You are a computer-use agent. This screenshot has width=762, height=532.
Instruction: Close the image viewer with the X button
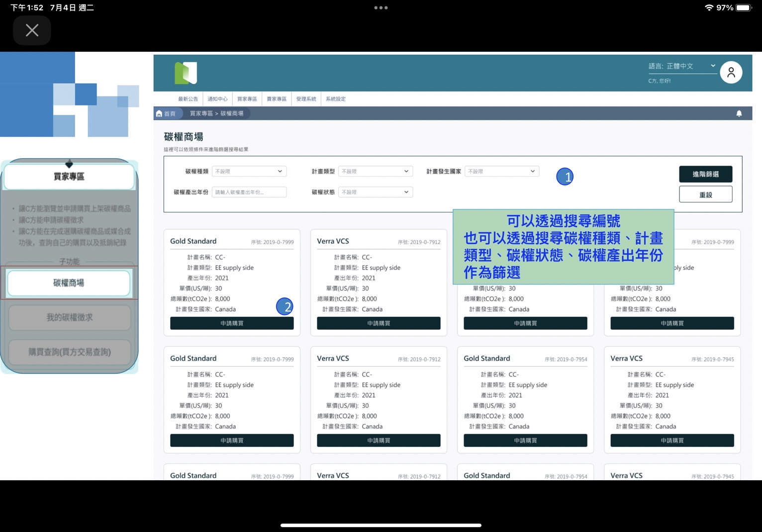32,30
